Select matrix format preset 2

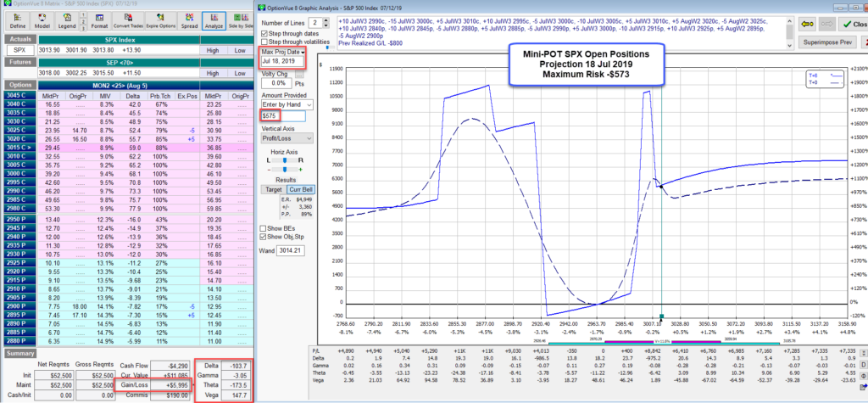point(83,21)
